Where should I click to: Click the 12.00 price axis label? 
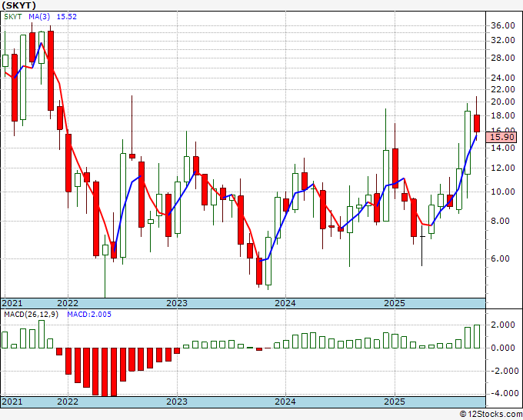click(503, 168)
